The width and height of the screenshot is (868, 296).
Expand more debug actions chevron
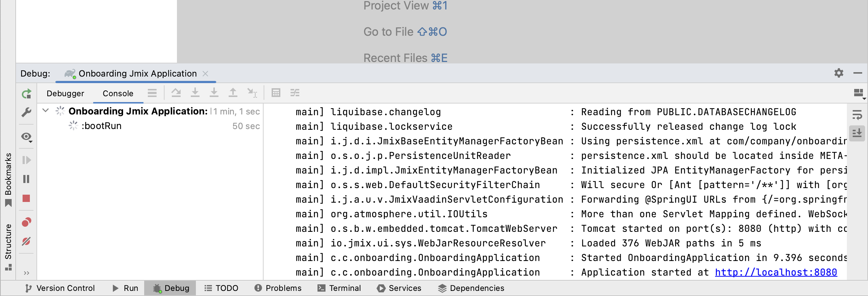[26, 273]
